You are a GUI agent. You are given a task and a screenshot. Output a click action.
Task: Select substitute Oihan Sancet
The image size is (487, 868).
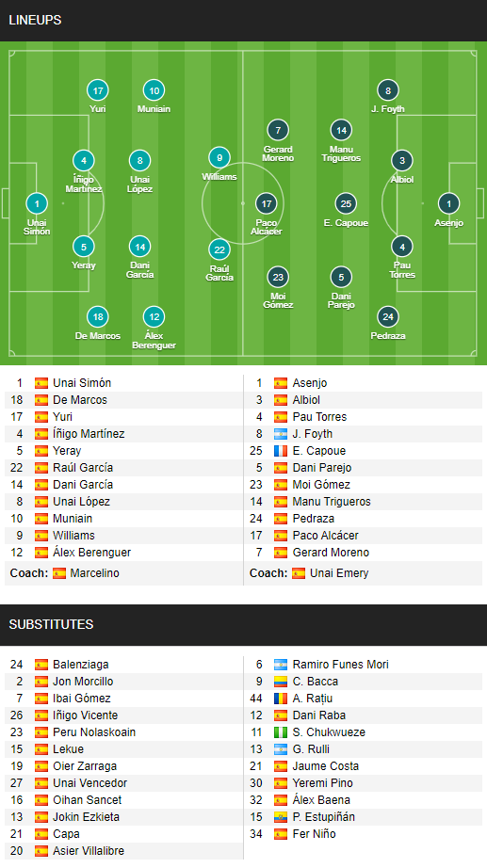pos(87,800)
